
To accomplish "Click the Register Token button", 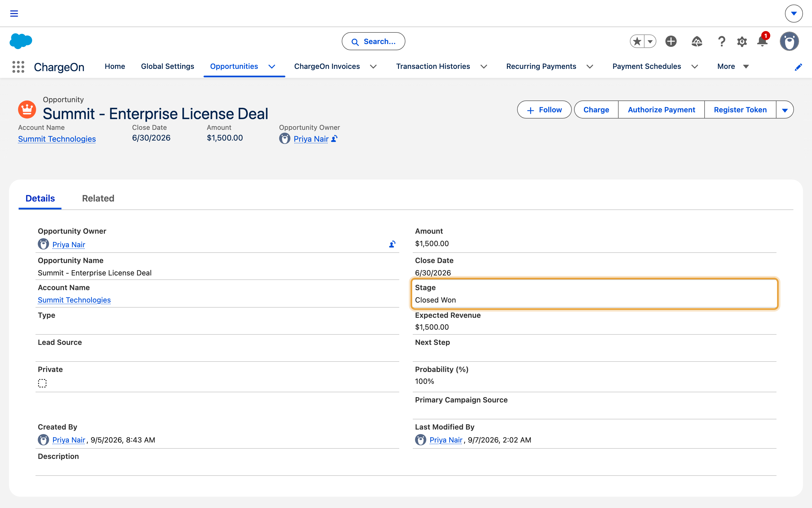I will (740, 110).
